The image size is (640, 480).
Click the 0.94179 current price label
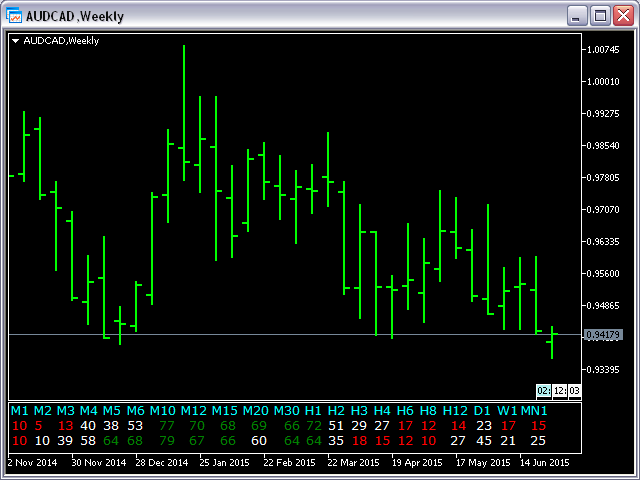click(604, 335)
